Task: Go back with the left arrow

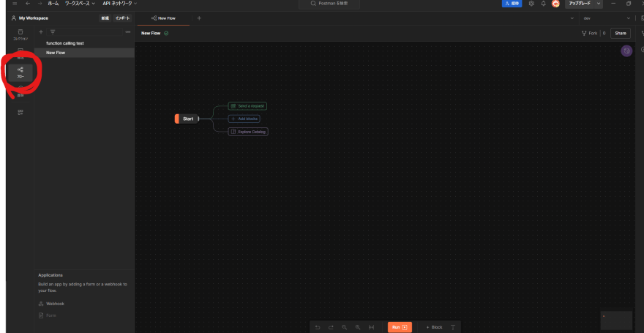Action: [x=28, y=3]
